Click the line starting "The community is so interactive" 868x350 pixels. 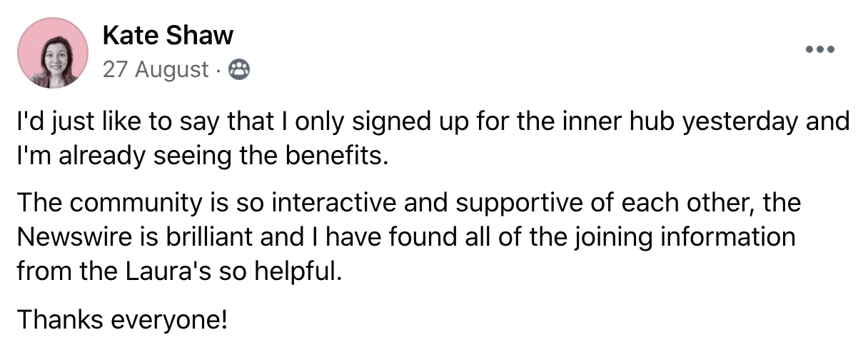pos(409,203)
